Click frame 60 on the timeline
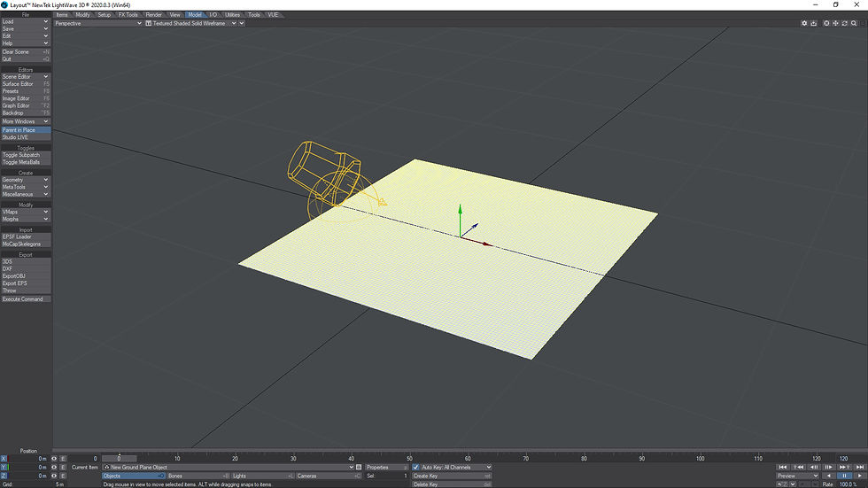Screen dimensions: 868x488 (x=468, y=458)
